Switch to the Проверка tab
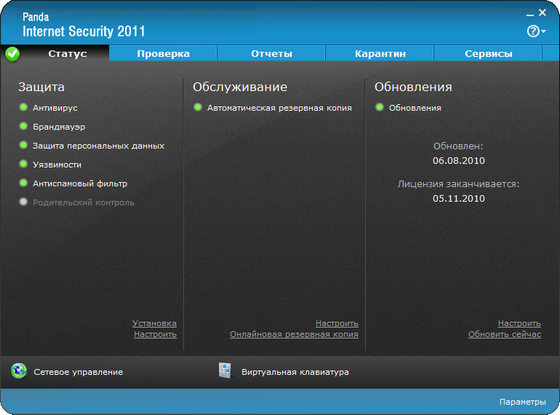Viewport: 560px width, 415px height. [x=163, y=54]
